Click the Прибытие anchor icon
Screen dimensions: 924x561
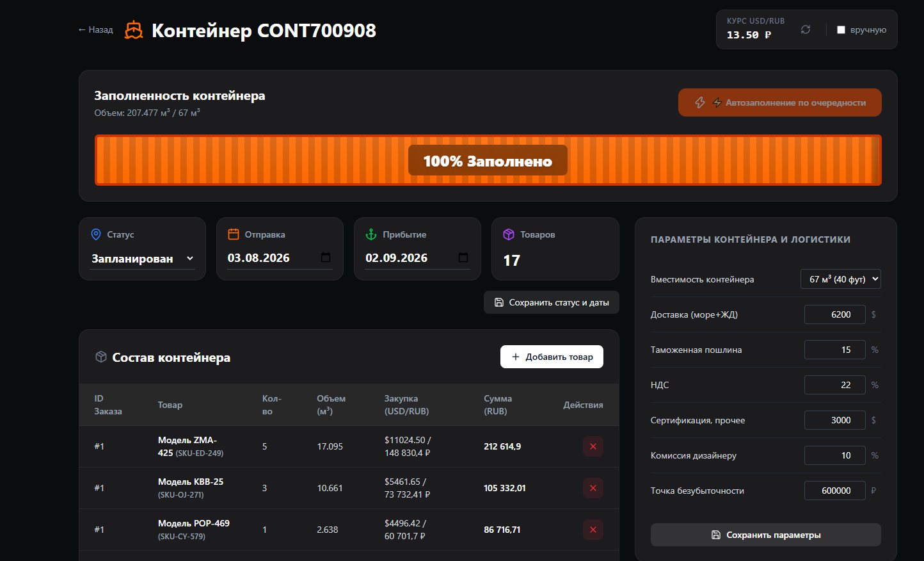[x=371, y=234]
